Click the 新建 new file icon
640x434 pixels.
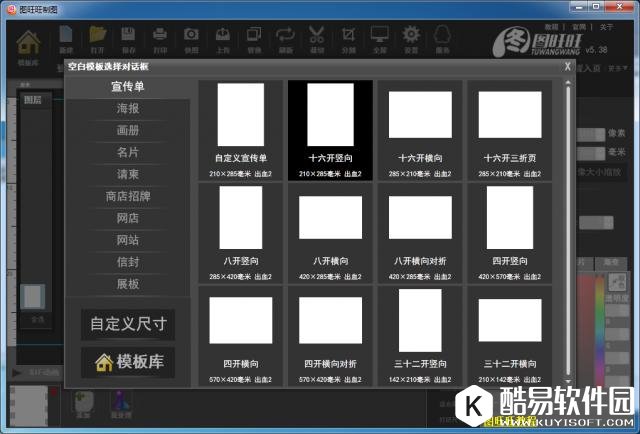coord(66,38)
